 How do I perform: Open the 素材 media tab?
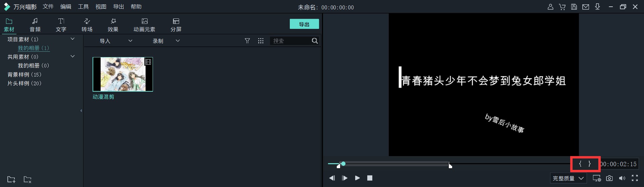9,25
